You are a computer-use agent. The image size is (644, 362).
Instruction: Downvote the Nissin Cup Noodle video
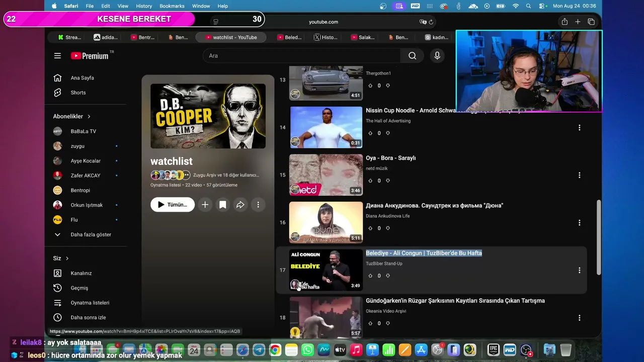point(388,133)
